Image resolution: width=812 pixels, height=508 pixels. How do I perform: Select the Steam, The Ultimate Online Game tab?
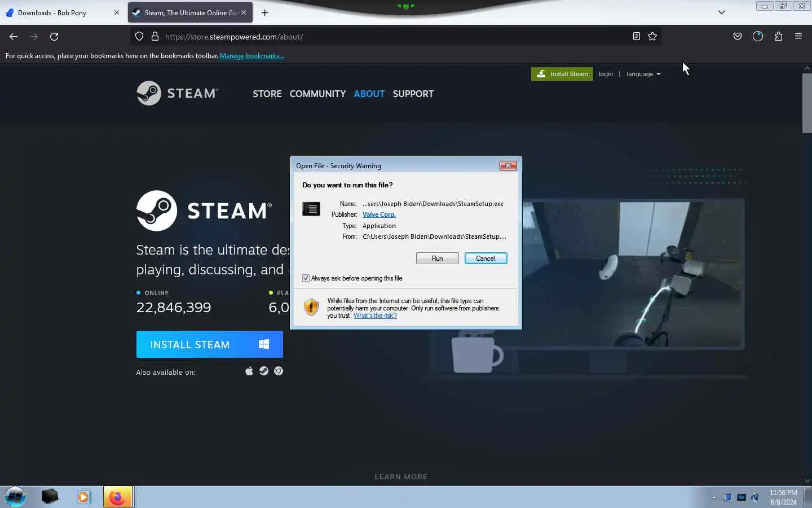point(190,12)
